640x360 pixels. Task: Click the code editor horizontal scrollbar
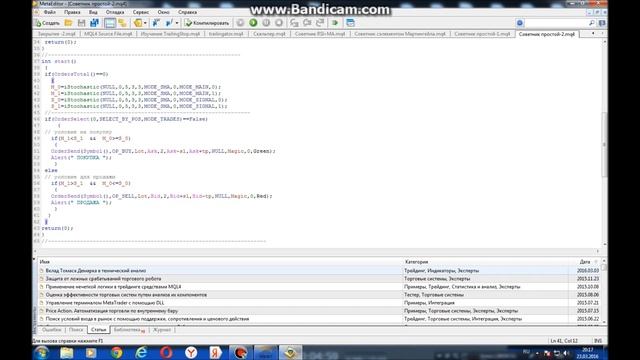tap(316, 251)
